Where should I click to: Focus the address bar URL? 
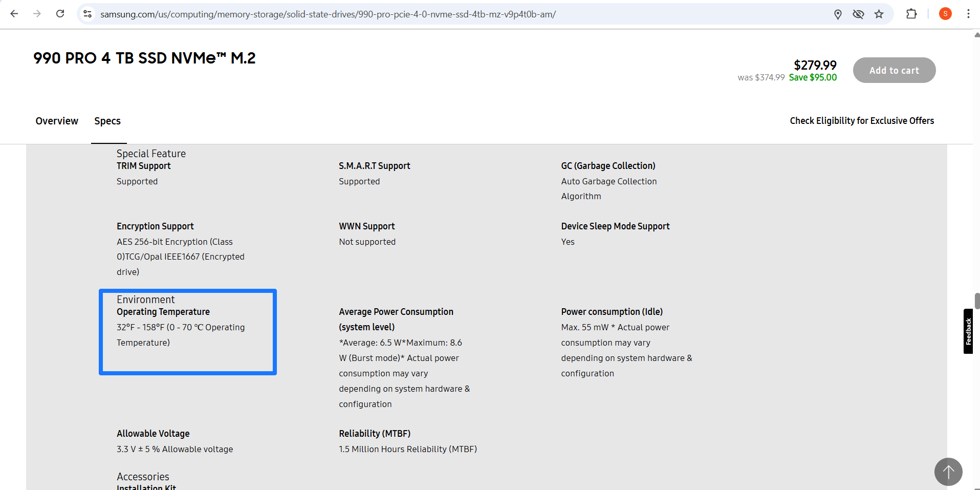click(328, 14)
